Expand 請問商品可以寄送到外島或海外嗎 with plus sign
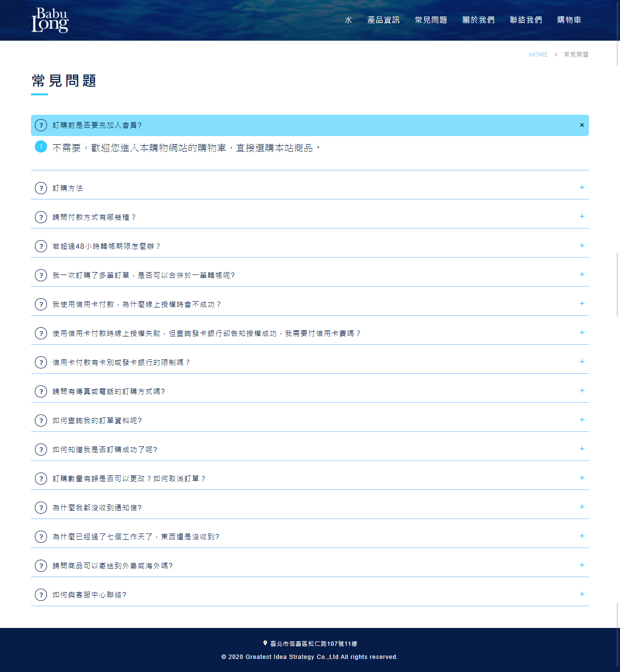620x672 pixels. click(582, 565)
